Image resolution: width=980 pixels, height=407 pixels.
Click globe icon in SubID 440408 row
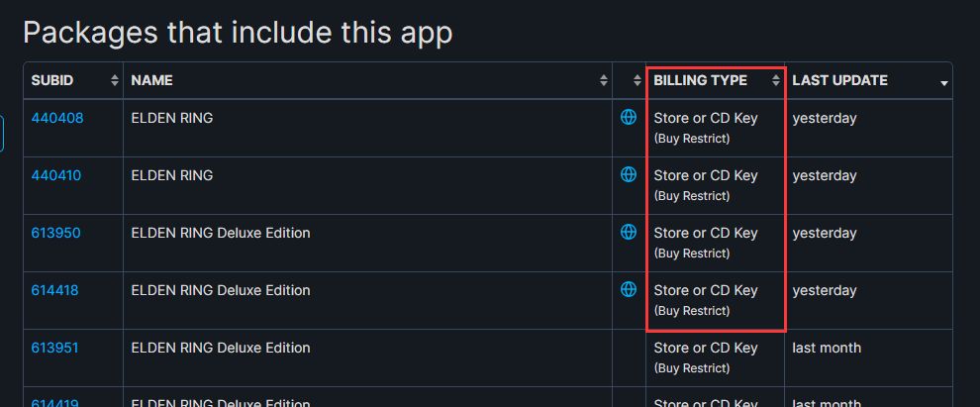(x=629, y=117)
